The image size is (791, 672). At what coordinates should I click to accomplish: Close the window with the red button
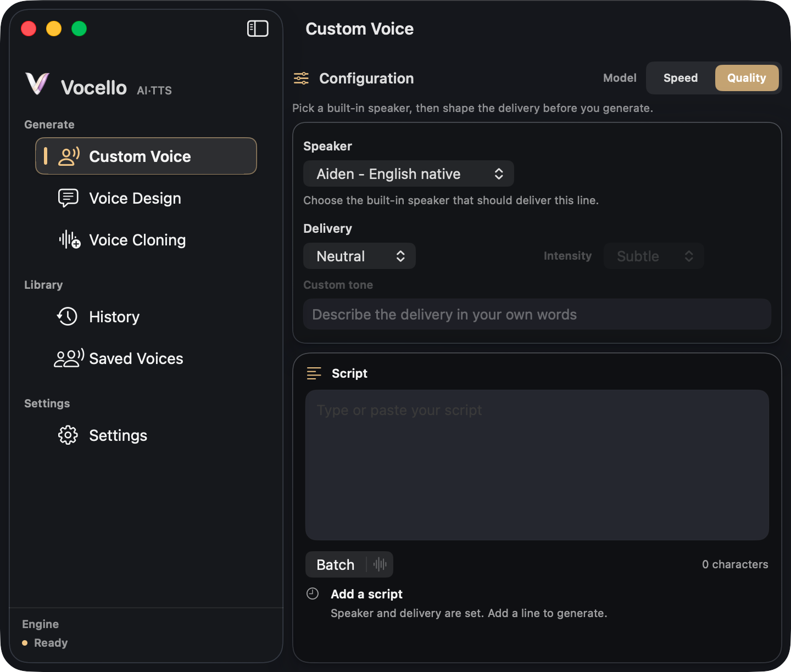click(29, 29)
